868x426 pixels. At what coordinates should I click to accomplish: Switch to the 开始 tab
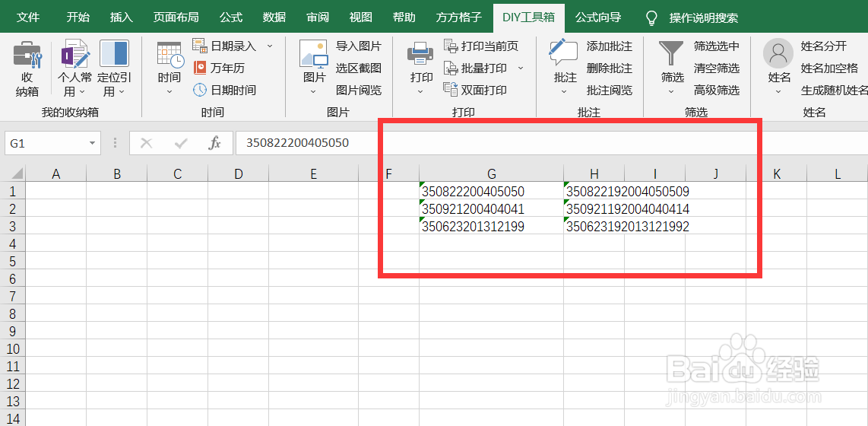pos(78,17)
